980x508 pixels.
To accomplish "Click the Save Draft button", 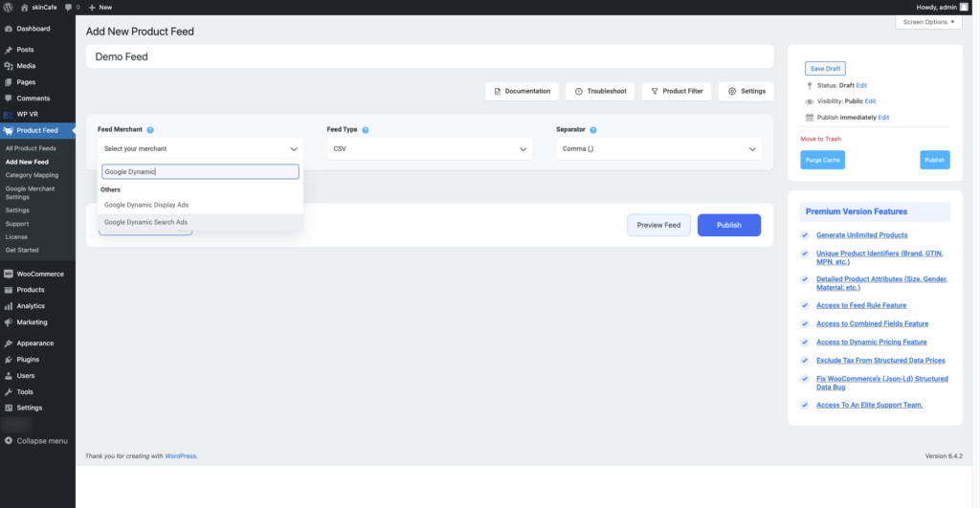I will [825, 69].
